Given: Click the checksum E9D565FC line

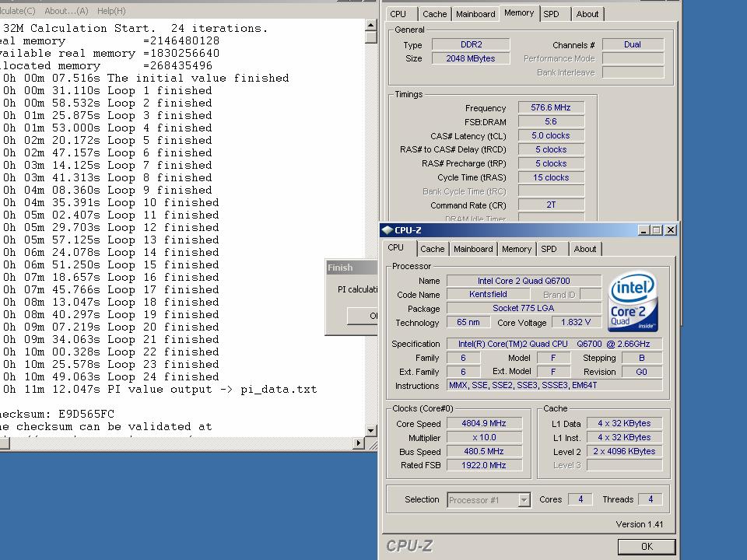Looking at the screenshot, I should tap(57, 414).
